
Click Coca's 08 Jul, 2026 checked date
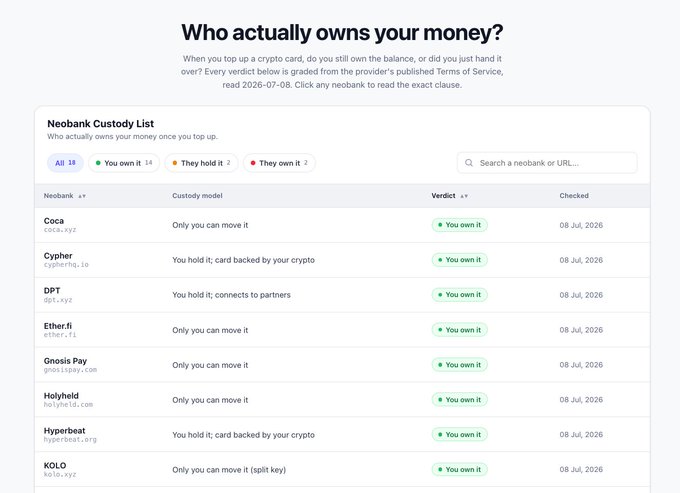click(x=581, y=225)
